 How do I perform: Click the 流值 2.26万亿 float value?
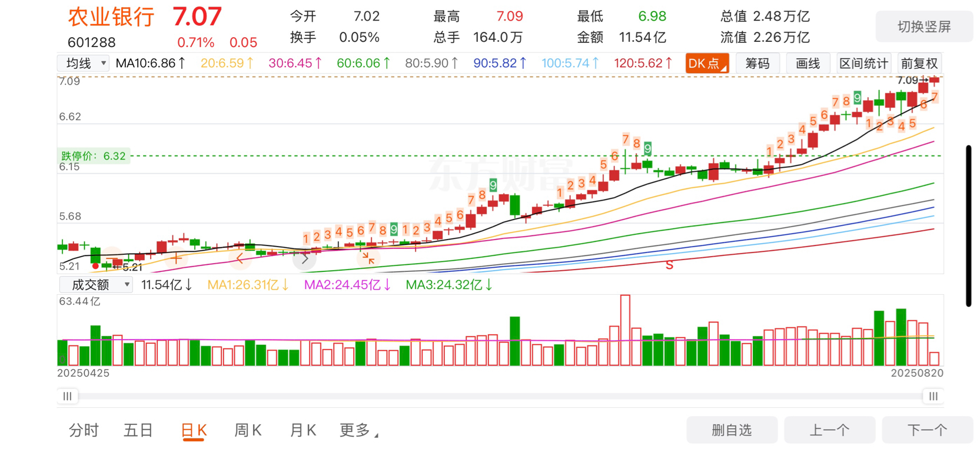(765, 38)
